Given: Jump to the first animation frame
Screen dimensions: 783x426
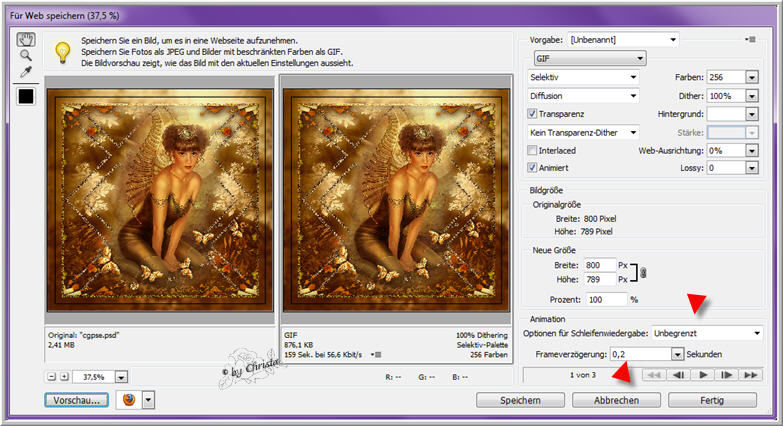Looking at the screenshot, I should coord(654,375).
